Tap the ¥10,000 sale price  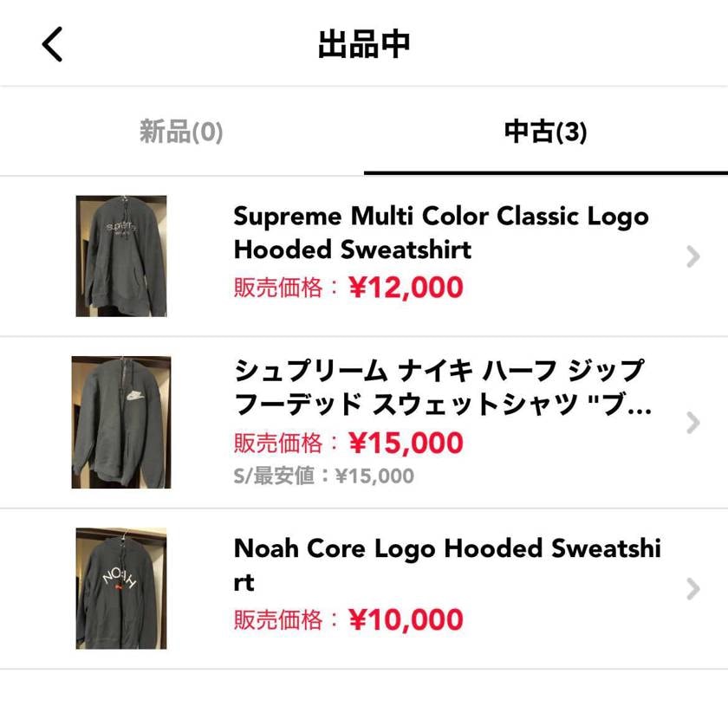tap(406, 619)
